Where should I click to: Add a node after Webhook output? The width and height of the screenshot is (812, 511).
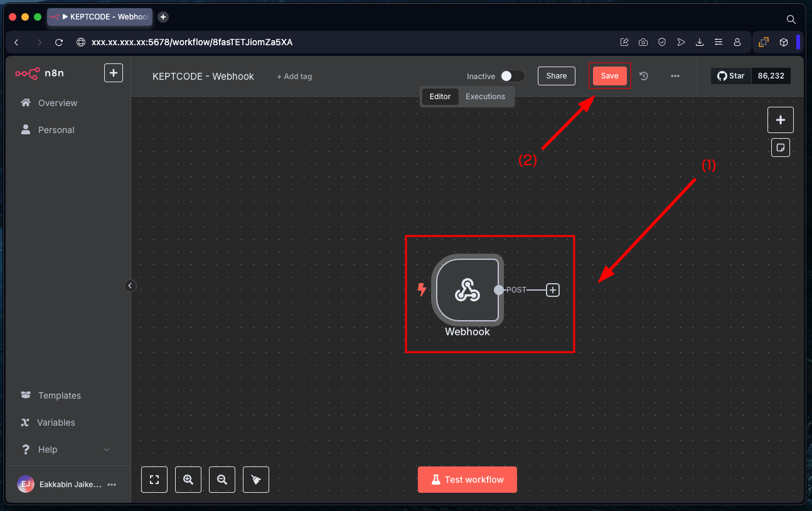coord(552,290)
